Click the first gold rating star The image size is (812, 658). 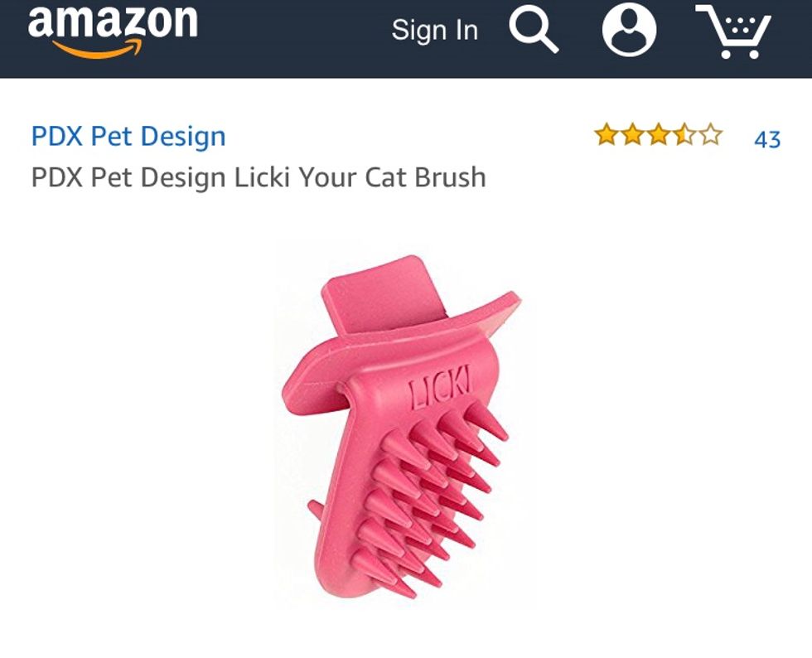[x=606, y=135]
